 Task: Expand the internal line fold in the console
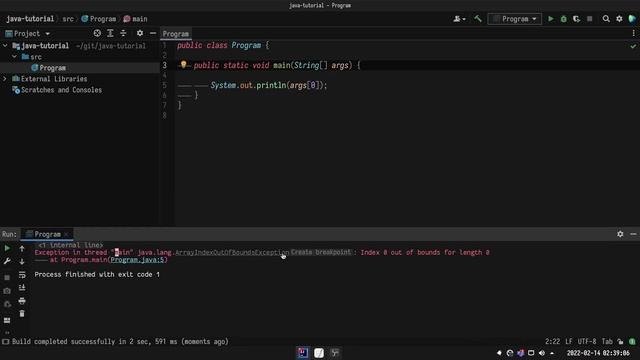coord(70,245)
